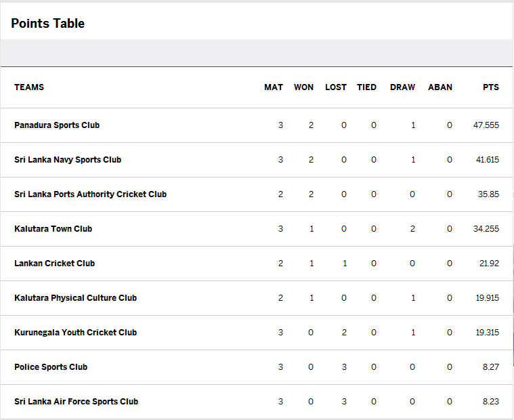Select Air Force's 8.23 points value
Image resolution: width=514 pixels, height=420 pixels.
tap(491, 402)
